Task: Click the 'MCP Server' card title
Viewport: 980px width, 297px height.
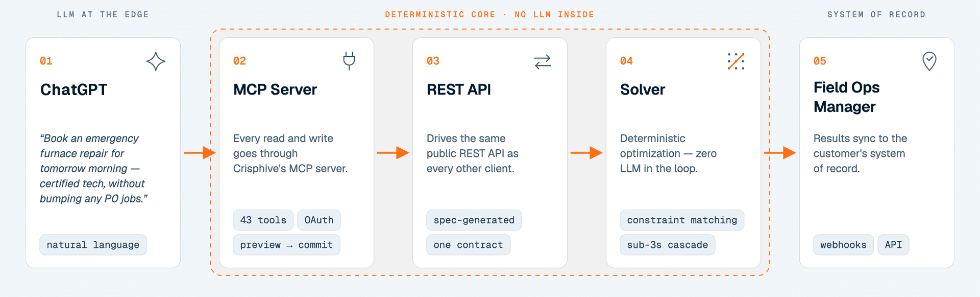Action: [x=275, y=89]
